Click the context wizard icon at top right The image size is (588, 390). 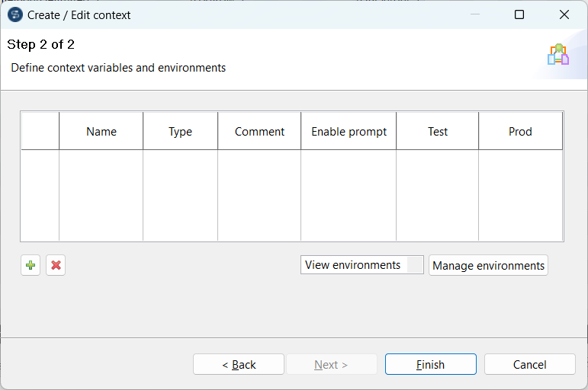coord(558,55)
